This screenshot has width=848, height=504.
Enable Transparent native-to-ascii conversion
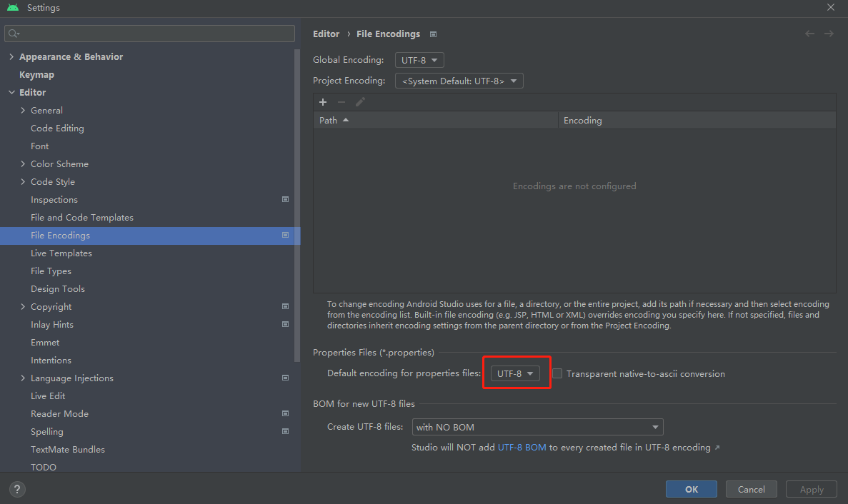(x=557, y=373)
